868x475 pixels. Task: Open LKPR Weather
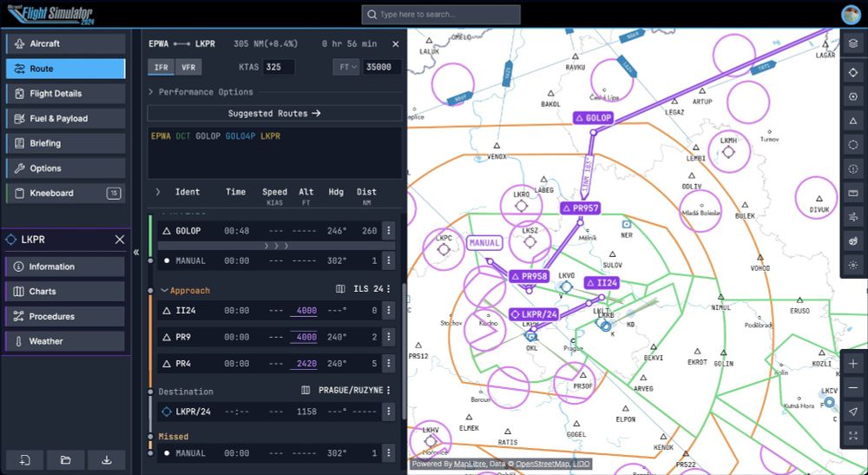65,341
